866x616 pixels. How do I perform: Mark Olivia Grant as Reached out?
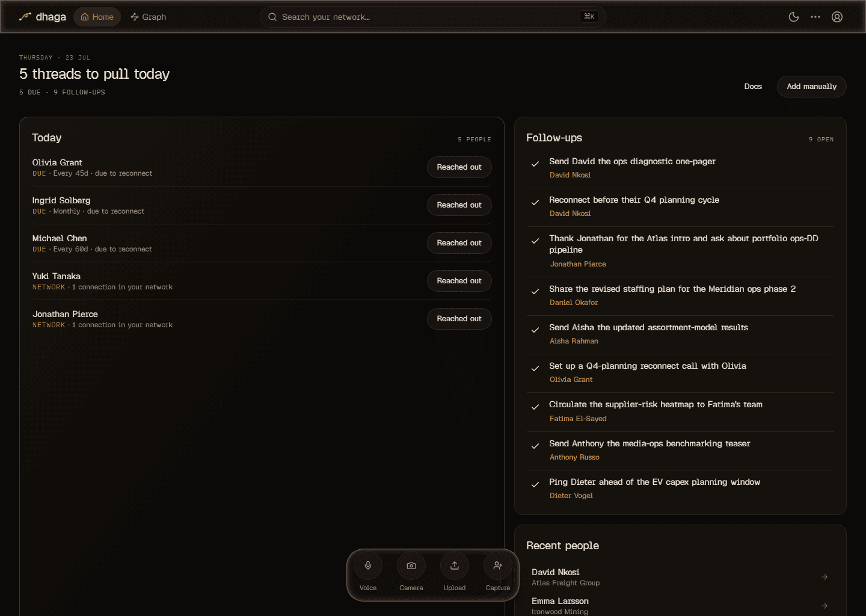(x=459, y=167)
